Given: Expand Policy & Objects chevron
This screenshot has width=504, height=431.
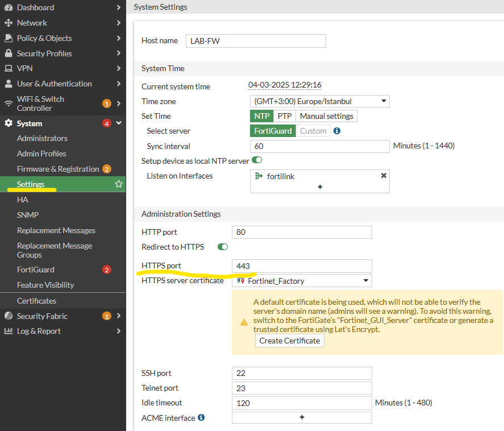Looking at the screenshot, I should pyautogui.click(x=119, y=38).
